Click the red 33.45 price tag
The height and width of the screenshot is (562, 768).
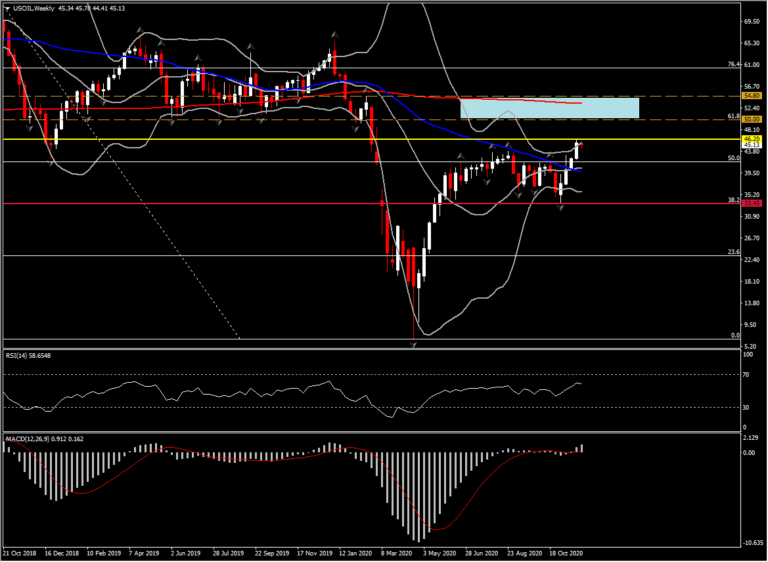[x=751, y=203]
